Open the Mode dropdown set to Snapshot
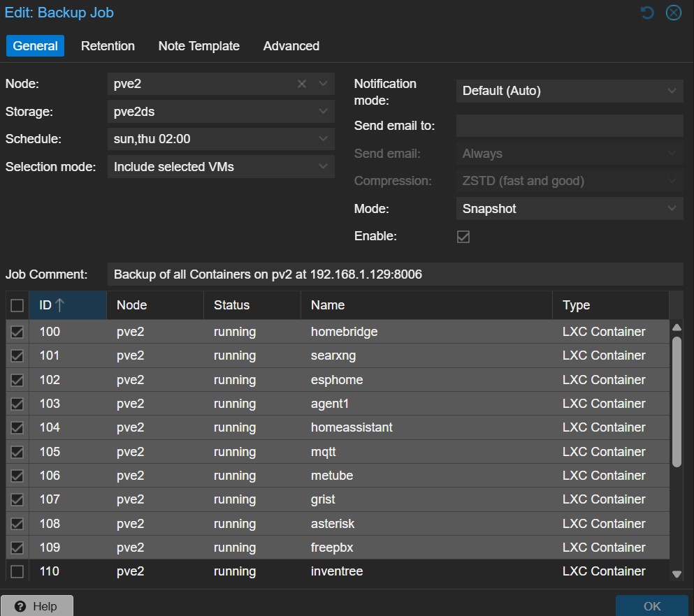694x616 pixels. click(672, 209)
